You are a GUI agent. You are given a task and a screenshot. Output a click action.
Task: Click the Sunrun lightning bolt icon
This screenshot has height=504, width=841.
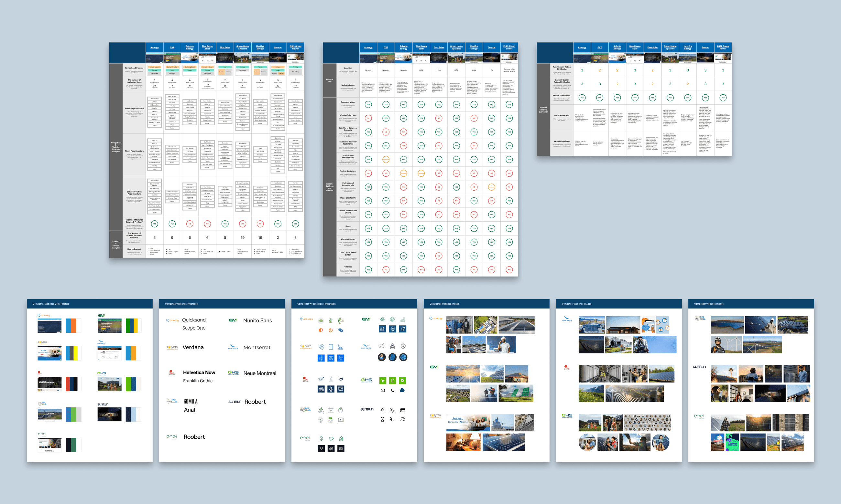tap(382, 410)
